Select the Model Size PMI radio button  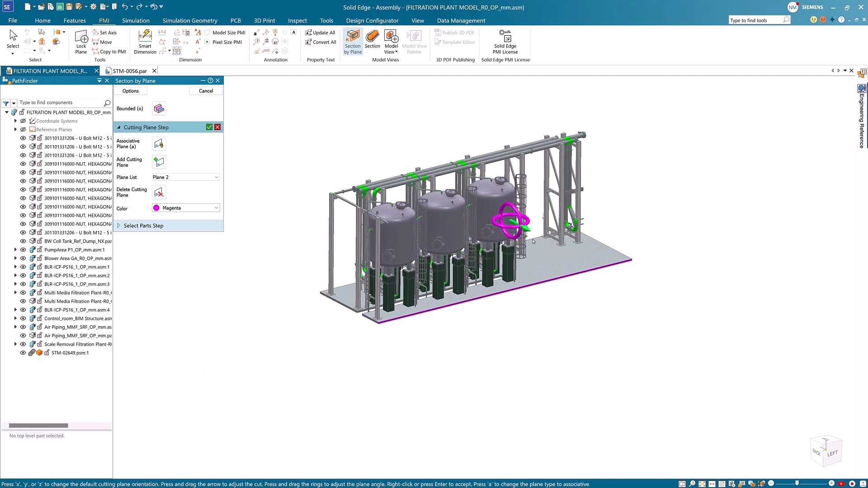point(208,33)
